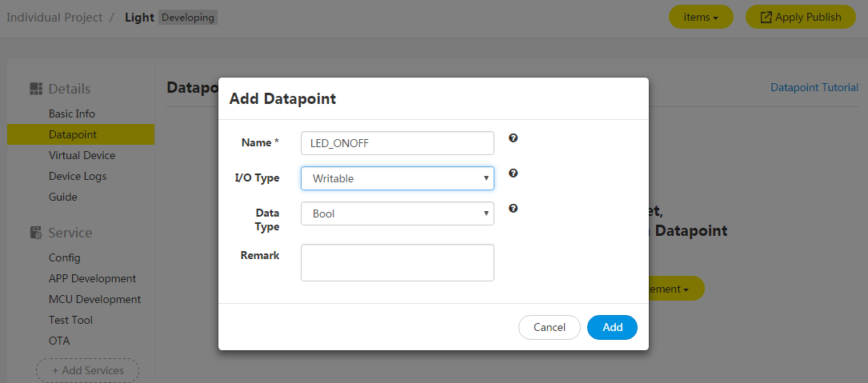Click the Details section grid icon

point(36,89)
